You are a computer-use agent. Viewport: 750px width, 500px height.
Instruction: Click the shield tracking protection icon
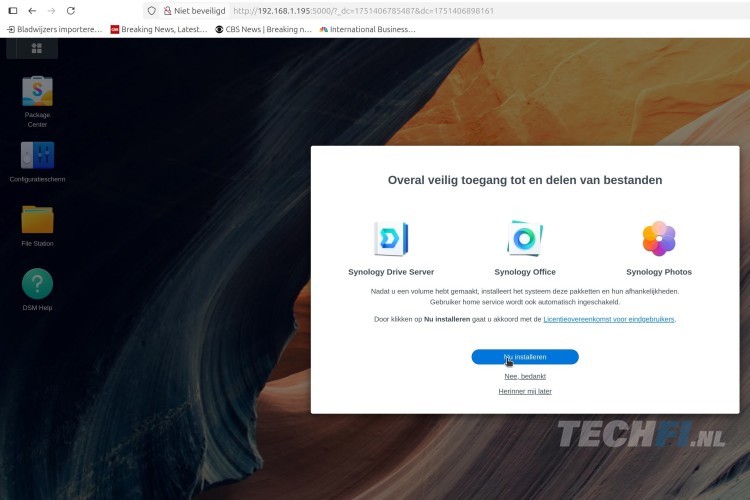pyautogui.click(x=152, y=11)
